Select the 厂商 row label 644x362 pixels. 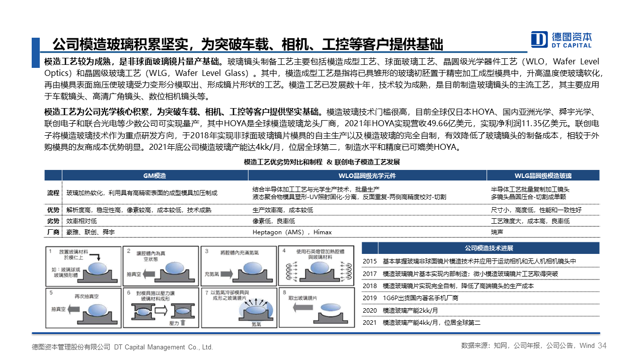[x=53, y=232]
